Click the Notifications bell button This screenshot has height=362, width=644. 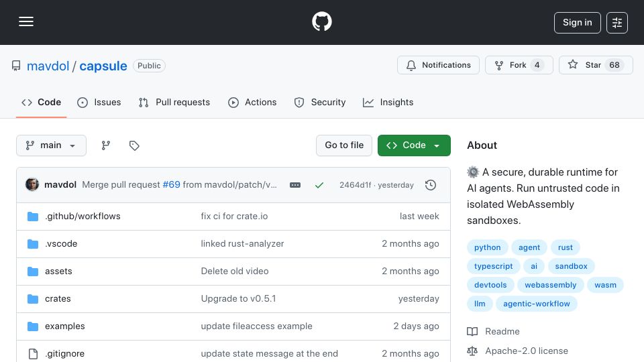click(438, 65)
